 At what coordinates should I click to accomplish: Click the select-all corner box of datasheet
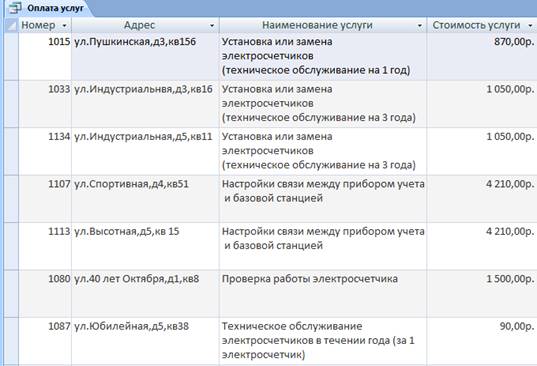point(11,25)
